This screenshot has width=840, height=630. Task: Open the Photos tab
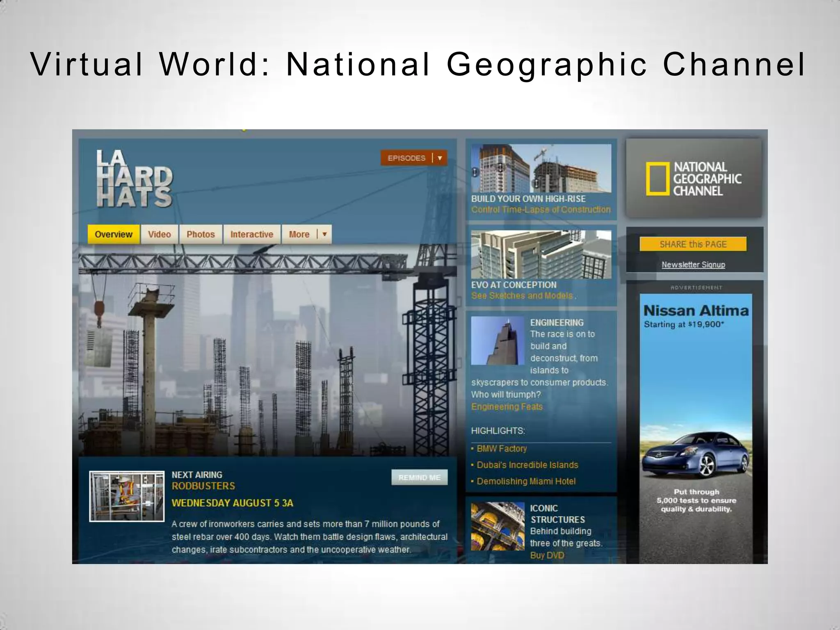coord(201,234)
